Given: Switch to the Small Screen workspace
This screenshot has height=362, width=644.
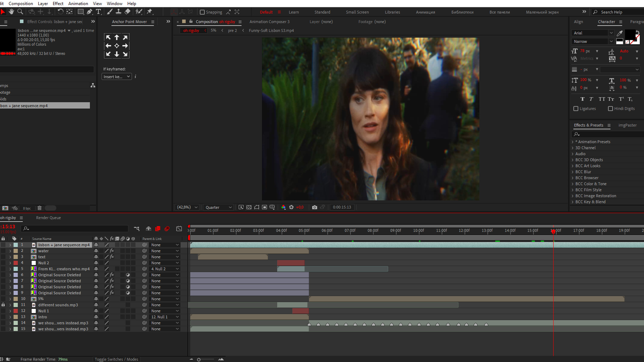Looking at the screenshot, I should pyautogui.click(x=357, y=12).
